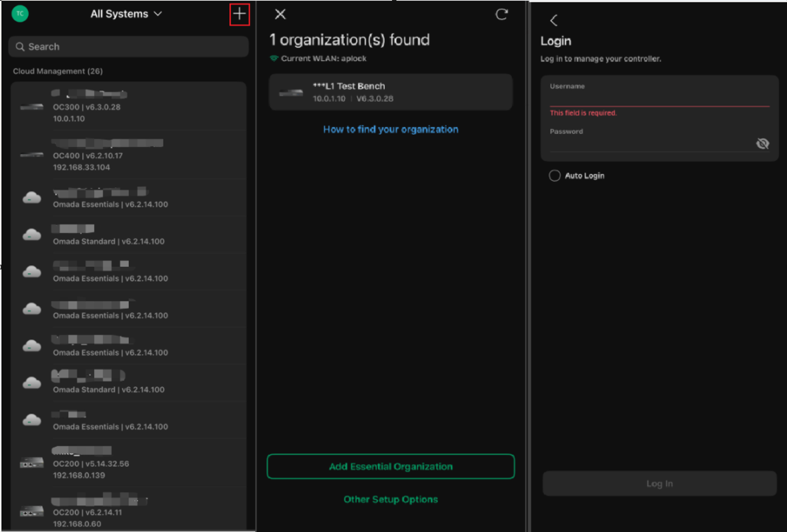Click the plus icon to add a system

click(x=239, y=14)
